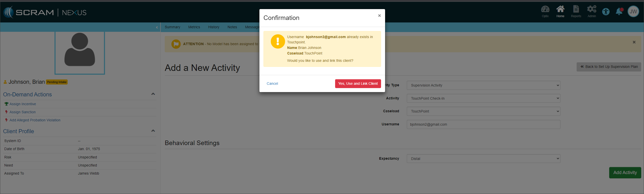644x194 pixels.
Task: Switch to the History tab
Action: pos(213,27)
